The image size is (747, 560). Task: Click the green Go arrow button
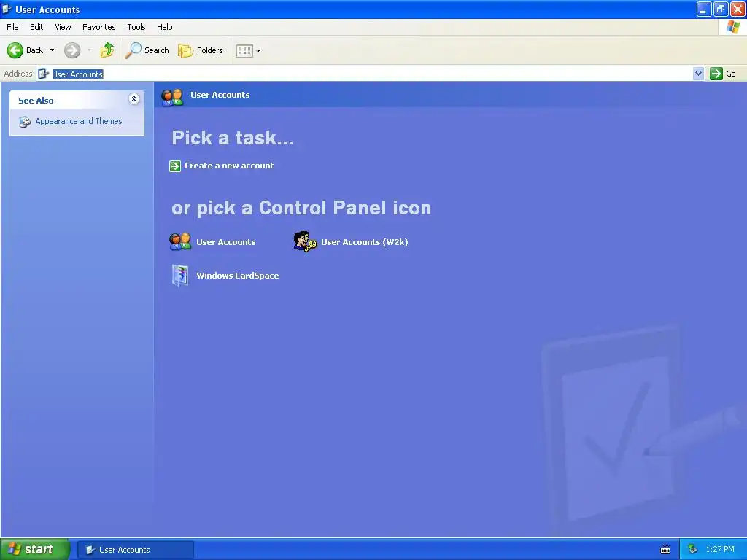(x=716, y=74)
